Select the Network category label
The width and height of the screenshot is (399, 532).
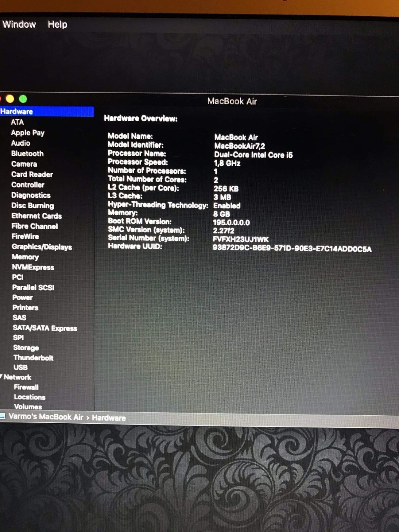point(17,377)
